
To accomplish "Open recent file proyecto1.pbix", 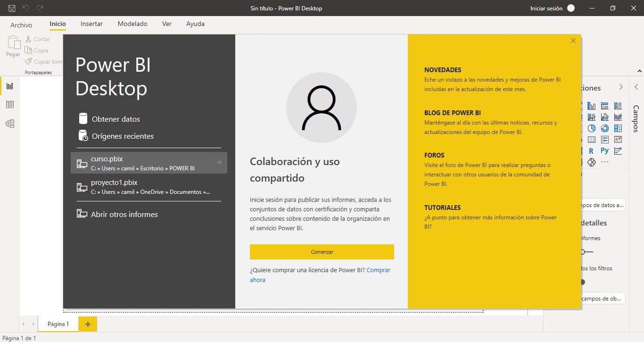I will tap(149, 187).
